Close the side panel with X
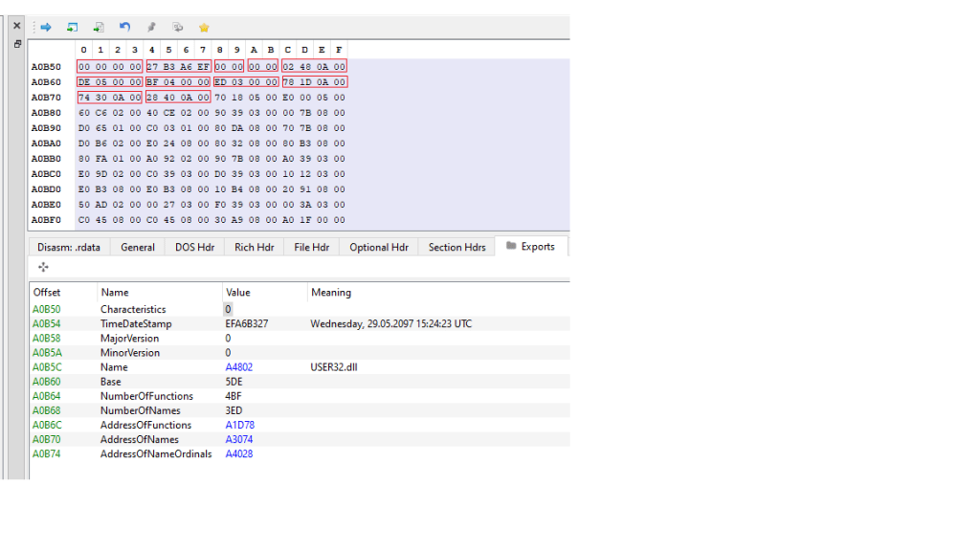Screen dimensions: 980x551 coord(17,26)
